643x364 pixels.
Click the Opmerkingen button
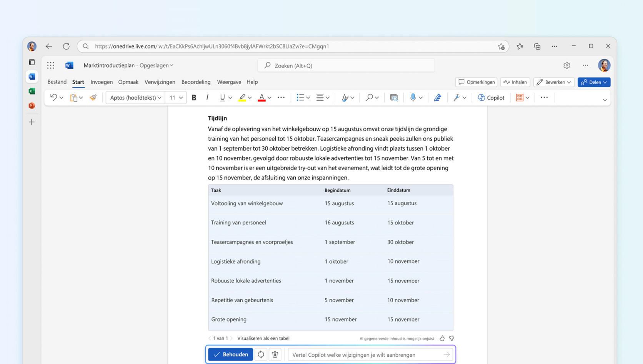(476, 82)
